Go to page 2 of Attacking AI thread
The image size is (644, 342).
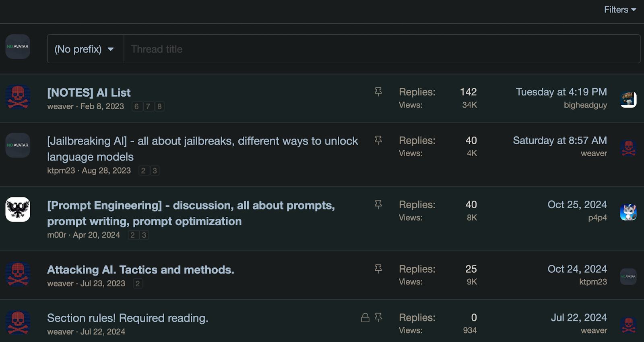pyautogui.click(x=138, y=283)
